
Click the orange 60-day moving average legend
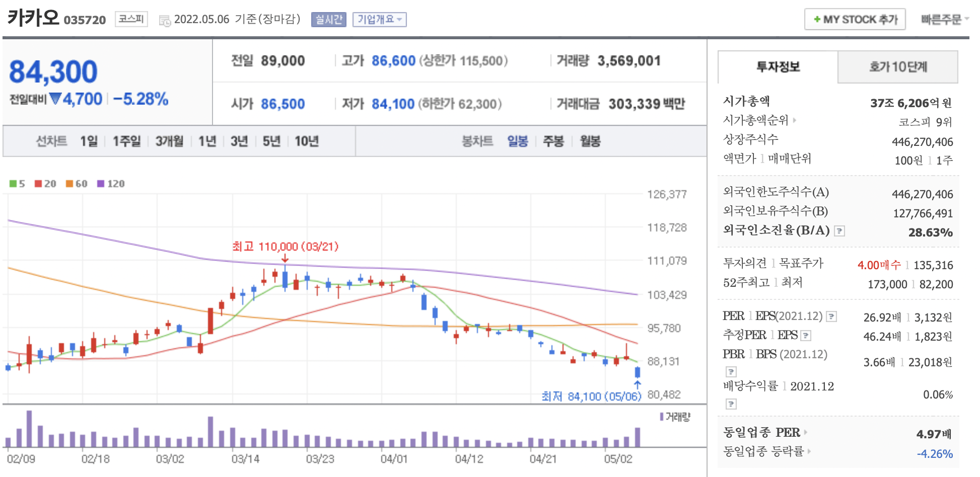pyautogui.click(x=77, y=184)
